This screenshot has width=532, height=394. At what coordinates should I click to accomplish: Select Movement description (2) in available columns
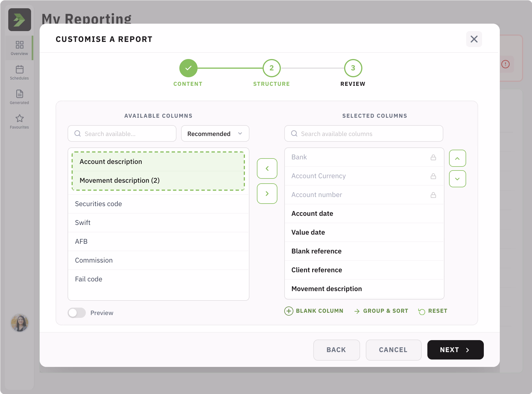point(159,180)
